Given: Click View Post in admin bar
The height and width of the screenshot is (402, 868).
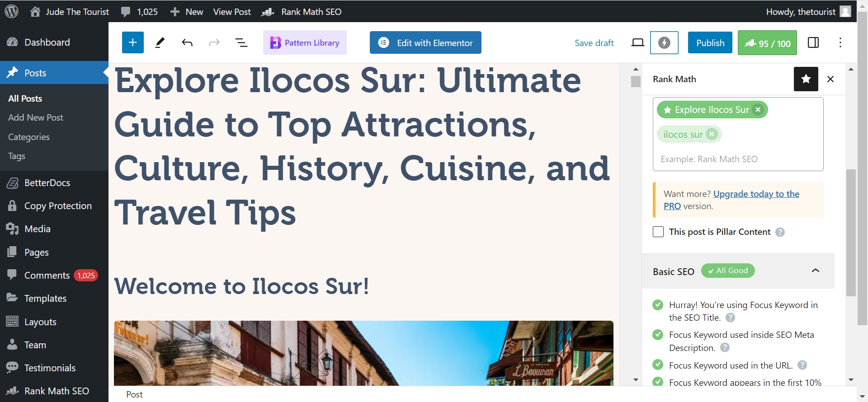Looking at the screenshot, I should [x=232, y=12].
